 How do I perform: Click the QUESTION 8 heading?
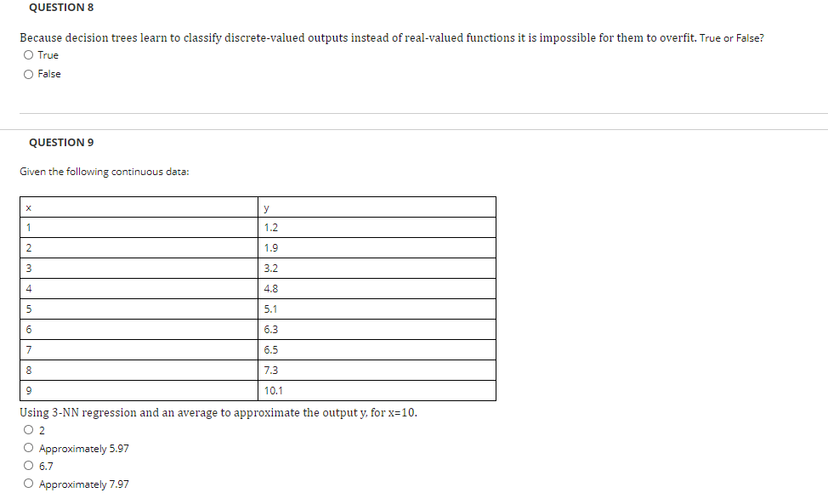tap(60, 8)
